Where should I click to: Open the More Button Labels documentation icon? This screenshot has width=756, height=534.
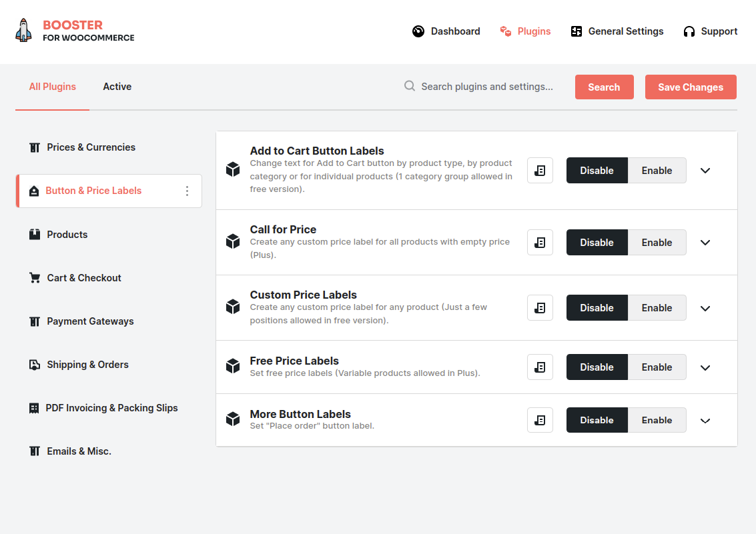[x=540, y=421]
